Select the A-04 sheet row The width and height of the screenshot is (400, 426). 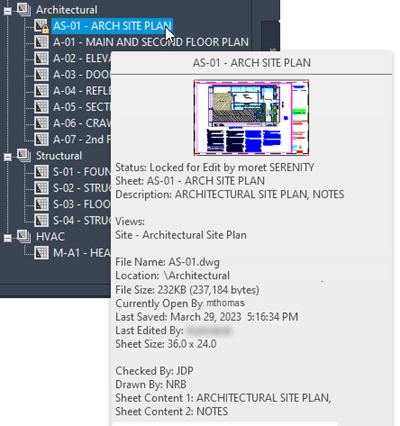coord(82,91)
